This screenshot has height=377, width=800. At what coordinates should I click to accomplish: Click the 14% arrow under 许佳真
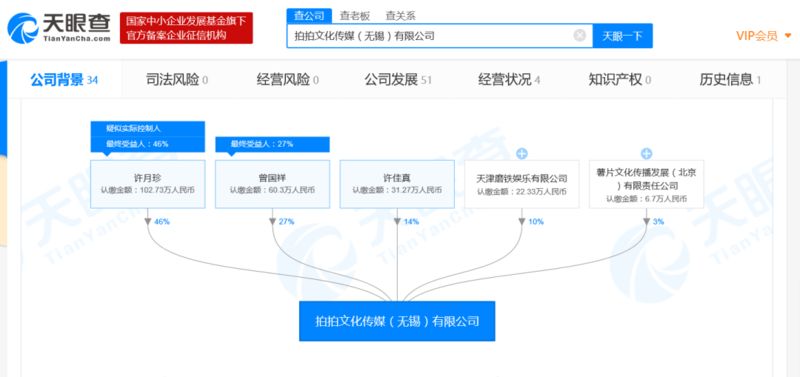pos(397,221)
